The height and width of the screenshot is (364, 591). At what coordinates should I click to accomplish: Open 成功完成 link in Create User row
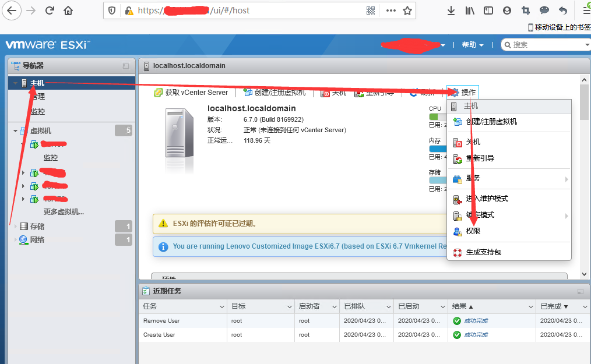(476, 335)
